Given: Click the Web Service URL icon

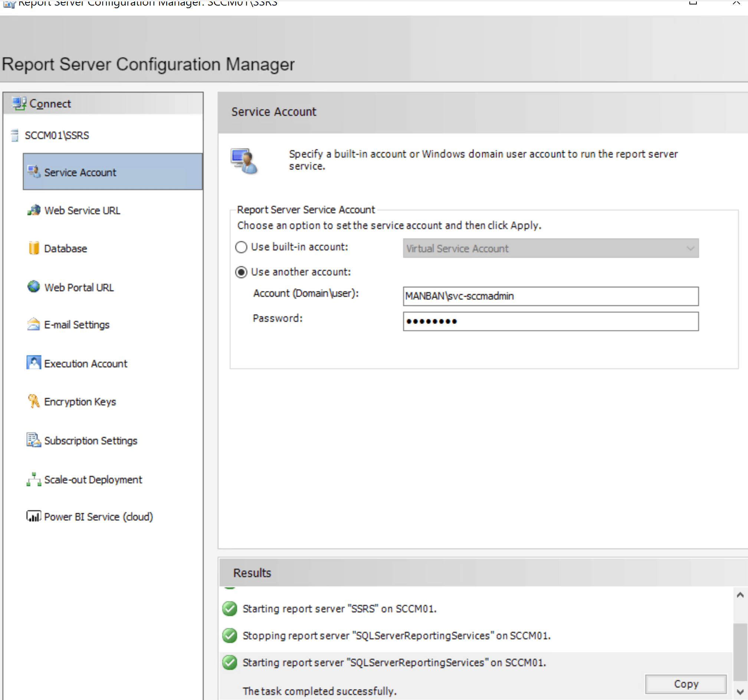Looking at the screenshot, I should [34, 210].
